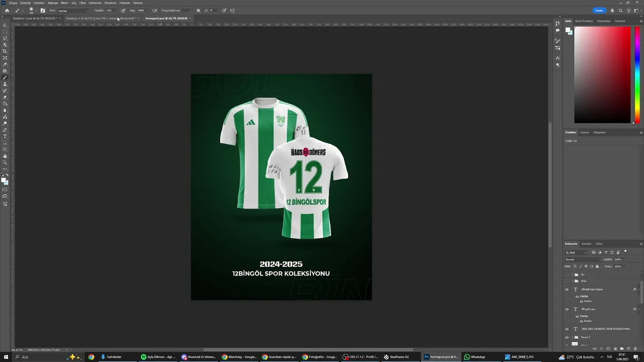Viewport: 644px width, 362px height.
Task: Select the Clone Stamp tool
Action: (5, 83)
